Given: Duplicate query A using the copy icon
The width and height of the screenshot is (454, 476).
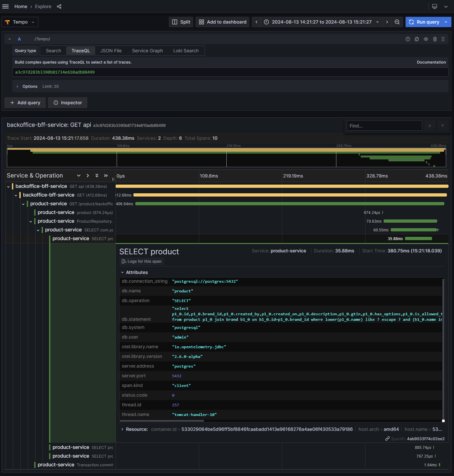Looking at the screenshot, I should point(417,39).
